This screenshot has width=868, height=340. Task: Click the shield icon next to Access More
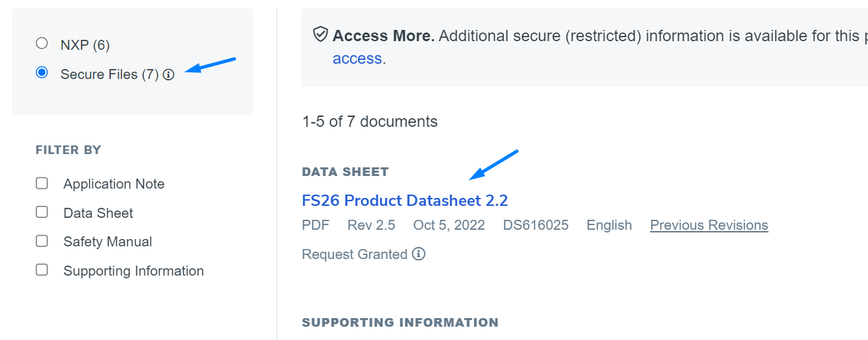pos(321,35)
